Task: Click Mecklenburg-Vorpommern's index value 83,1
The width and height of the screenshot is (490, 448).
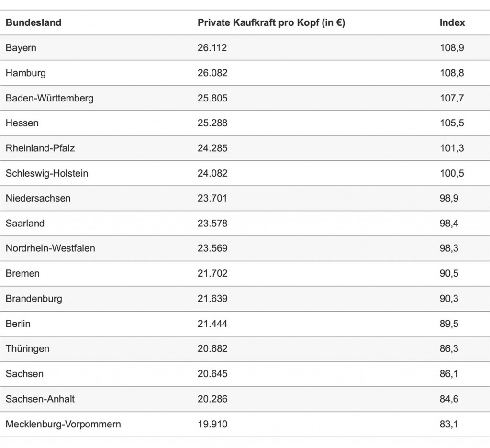Action: click(x=449, y=424)
